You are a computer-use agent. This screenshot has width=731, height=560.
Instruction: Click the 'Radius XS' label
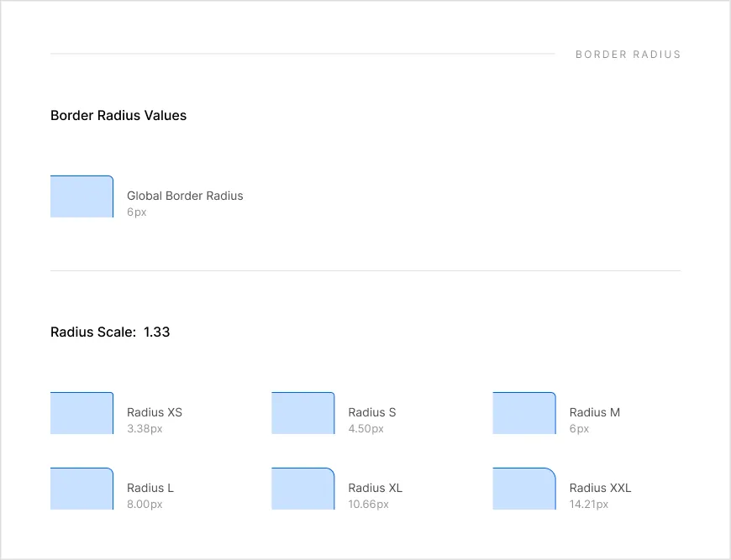[x=155, y=412]
